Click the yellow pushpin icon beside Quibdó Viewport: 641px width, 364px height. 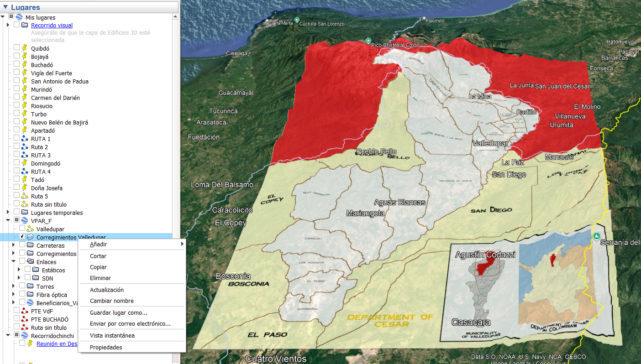tap(25, 48)
